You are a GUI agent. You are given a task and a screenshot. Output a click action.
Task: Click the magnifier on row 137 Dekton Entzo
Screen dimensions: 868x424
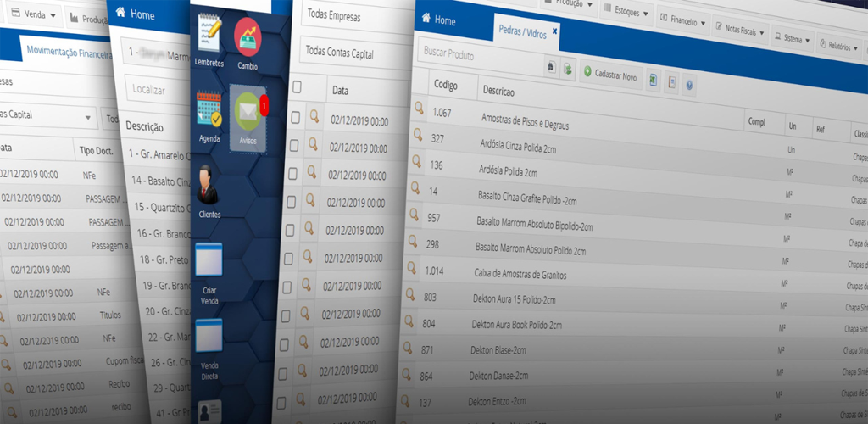pos(405,401)
